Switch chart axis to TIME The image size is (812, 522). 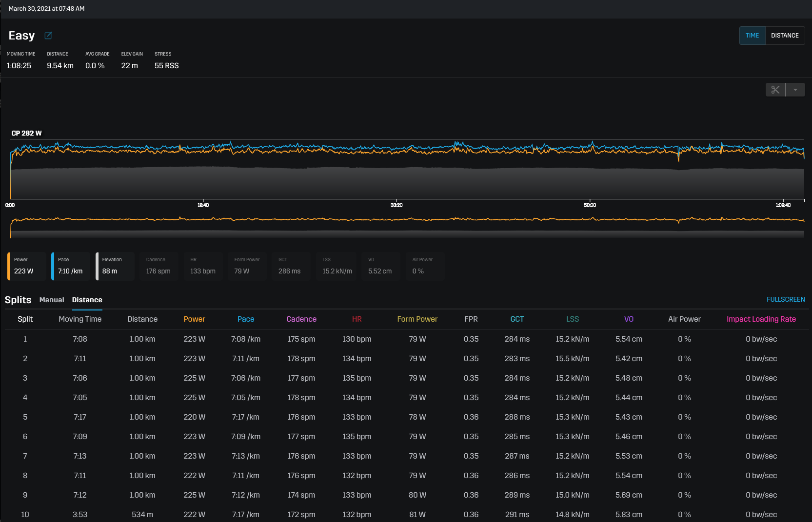coord(752,36)
